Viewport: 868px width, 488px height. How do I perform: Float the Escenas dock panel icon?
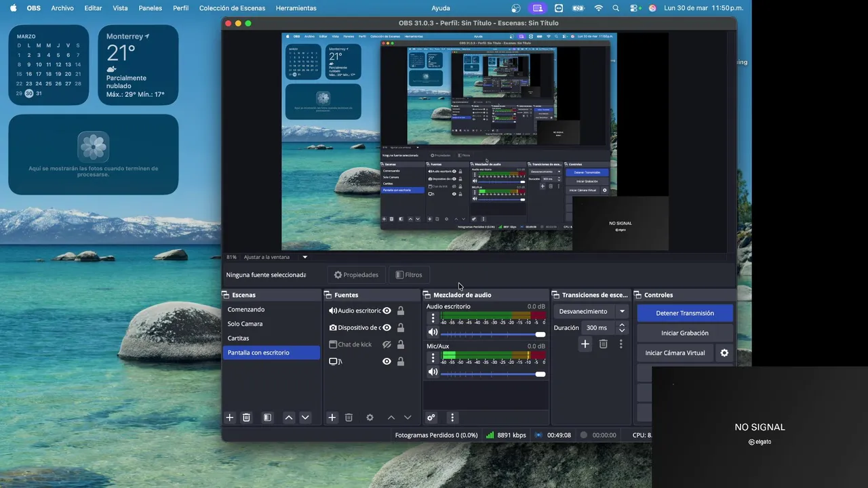(x=225, y=295)
